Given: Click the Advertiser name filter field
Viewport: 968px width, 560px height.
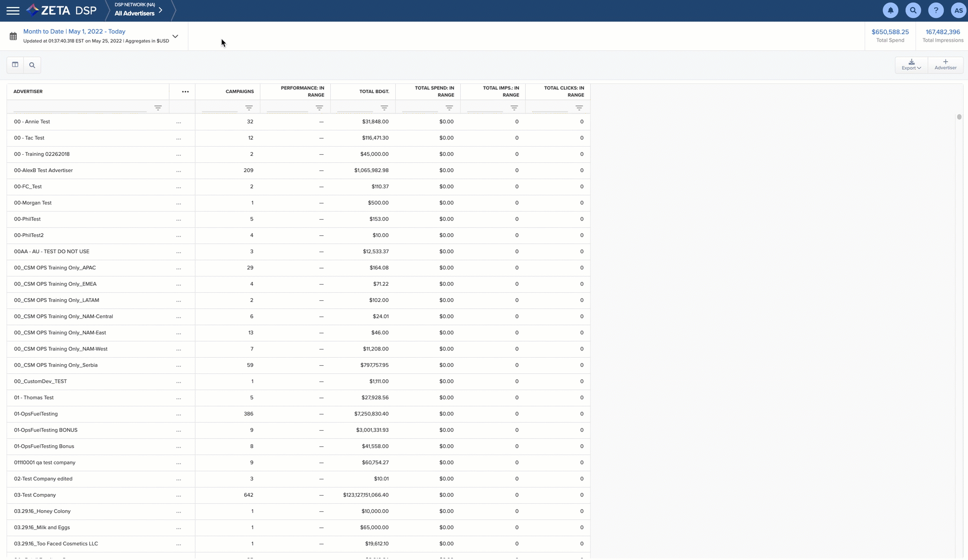Looking at the screenshot, I should click(80, 108).
